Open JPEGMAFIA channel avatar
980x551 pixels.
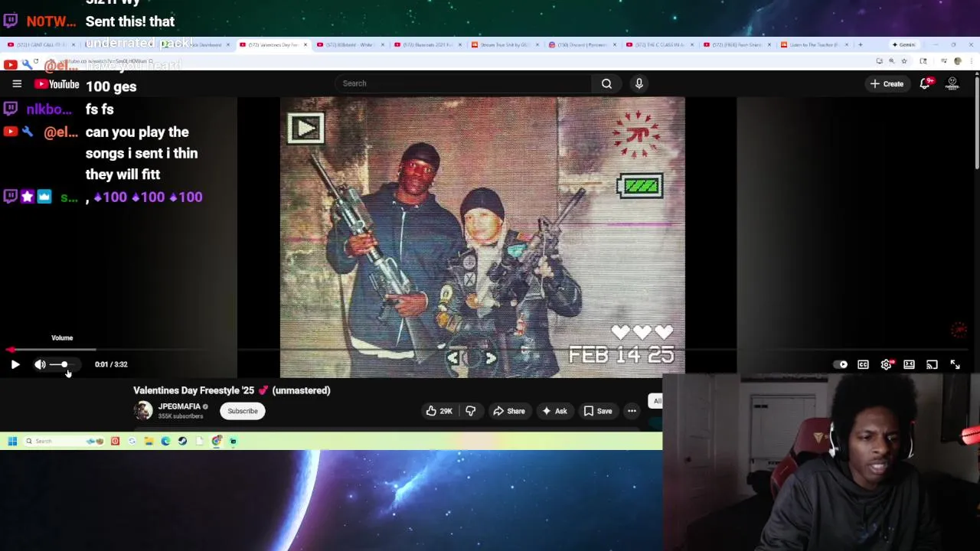coord(143,411)
